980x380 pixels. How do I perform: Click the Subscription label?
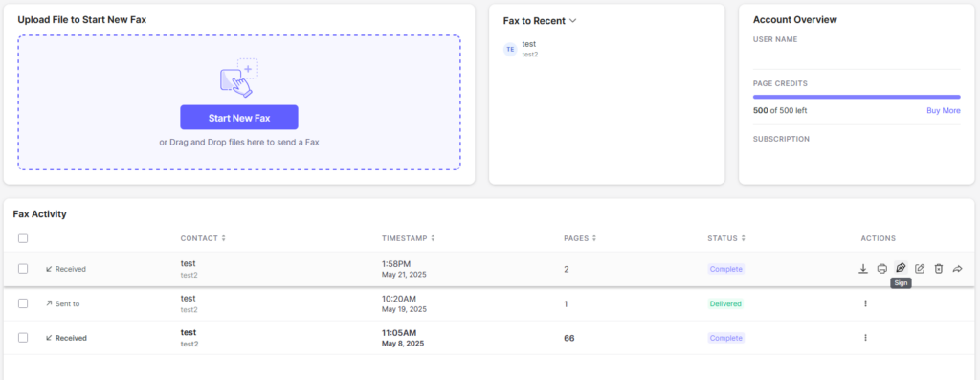coord(781,139)
